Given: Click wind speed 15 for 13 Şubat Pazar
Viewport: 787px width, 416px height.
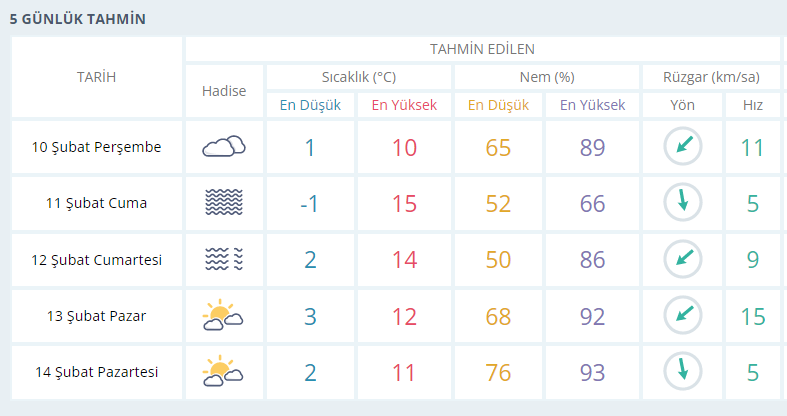Looking at the screenshot, I should point(753,316).
